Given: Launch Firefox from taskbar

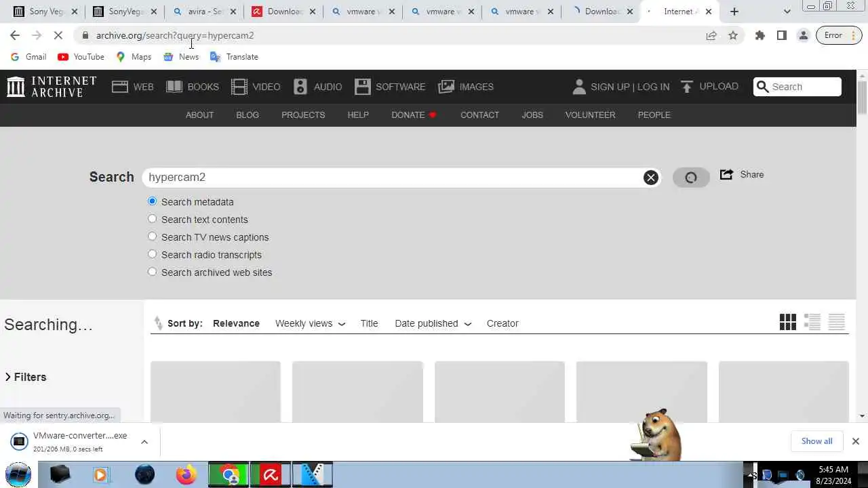Looking at the screenshot, I should tap(186, 474).
